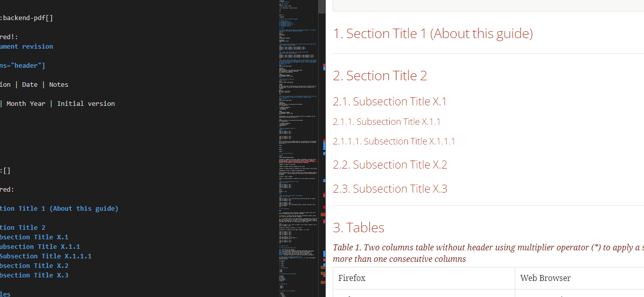The height and width of the screenshot is (297, 644).
Task: Click the "tion Title 1 (About this guide)" heading source line
Action: 59,208
